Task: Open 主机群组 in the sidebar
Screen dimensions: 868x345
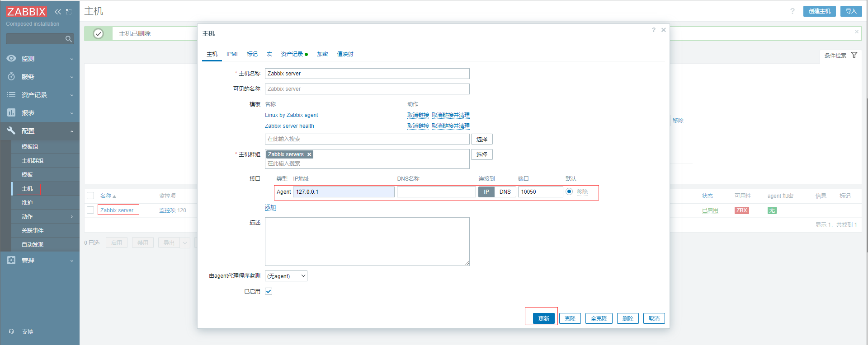Action: coord(33,161)
